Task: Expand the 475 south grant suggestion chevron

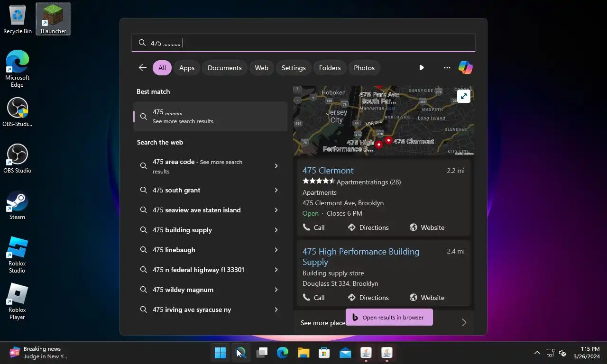Action: [276, 190]
